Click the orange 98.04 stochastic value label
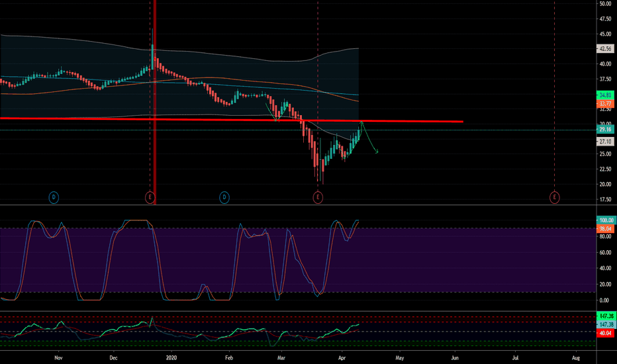This screenshot has height=364, width=617. pyautogui.click(x=605, y=229)
